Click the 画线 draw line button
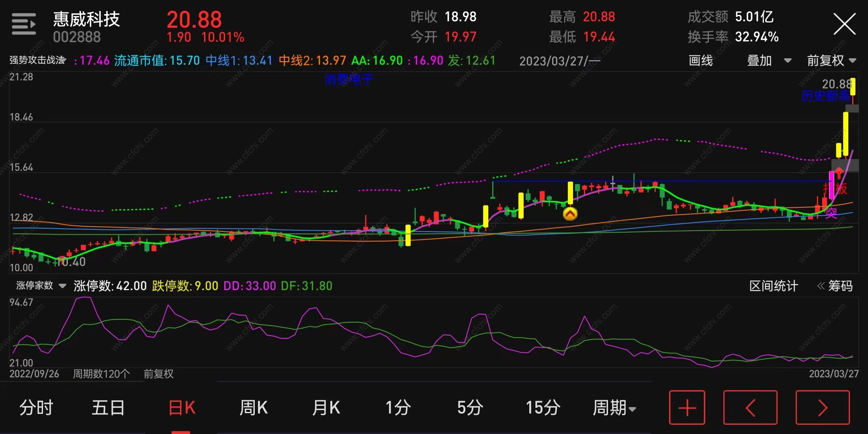Image resolution: width=868 pixels, height=434 pixels. 700,61
